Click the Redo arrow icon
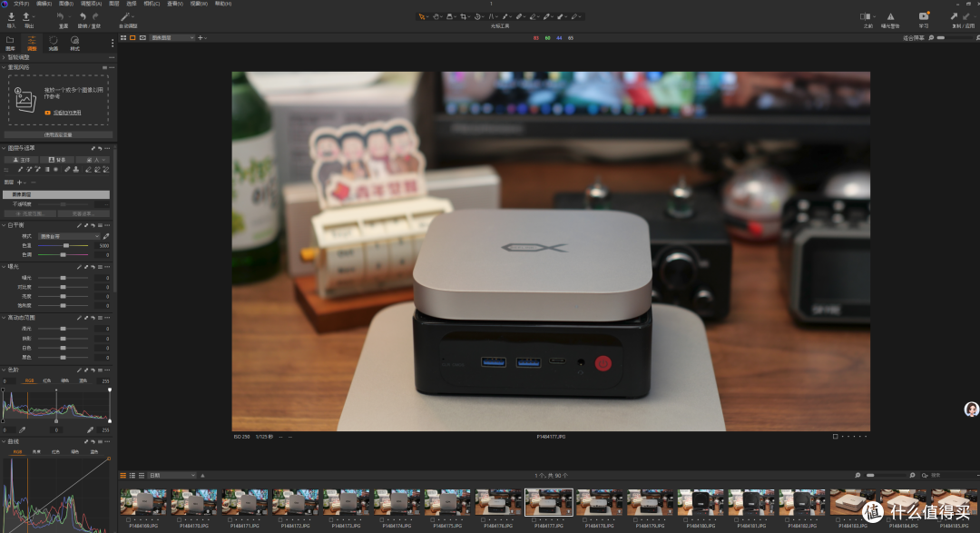980x533 pixels. pyautogui.click(x=95, y=17)
